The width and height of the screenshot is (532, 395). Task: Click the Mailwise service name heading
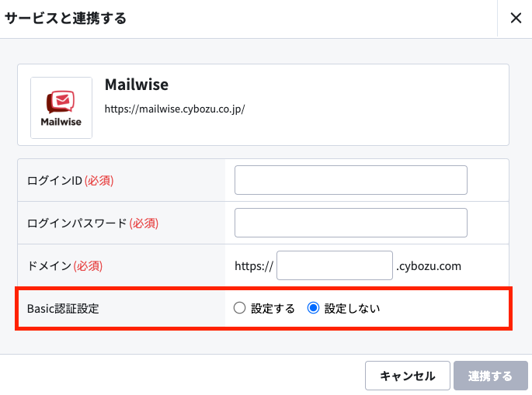tap(137, 85)
